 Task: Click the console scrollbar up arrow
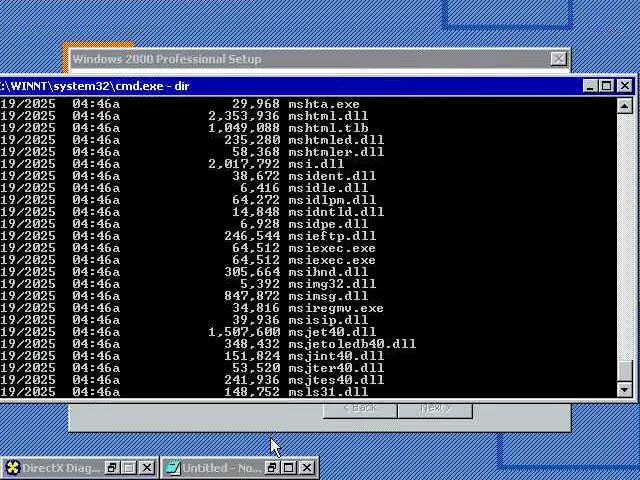click(x=624, y=106)
